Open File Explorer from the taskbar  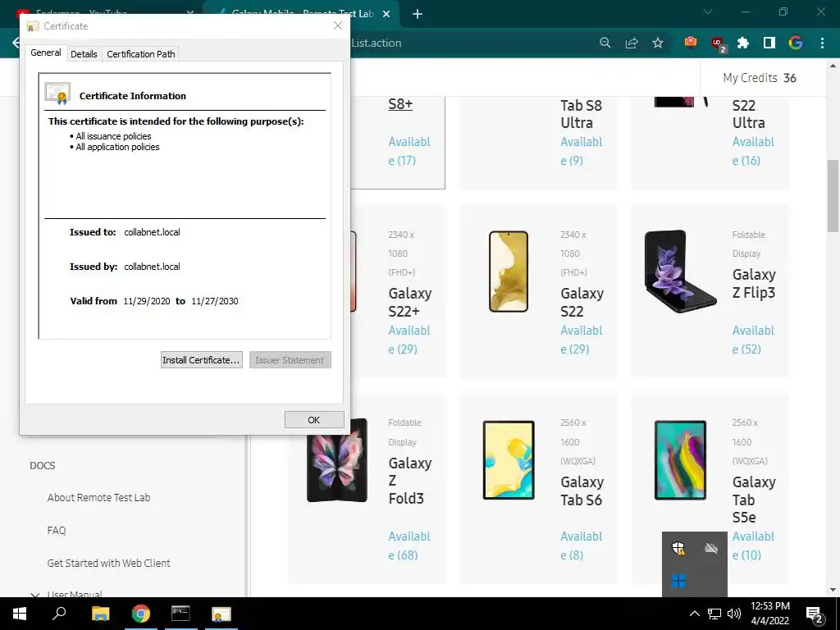click(101, 614)
